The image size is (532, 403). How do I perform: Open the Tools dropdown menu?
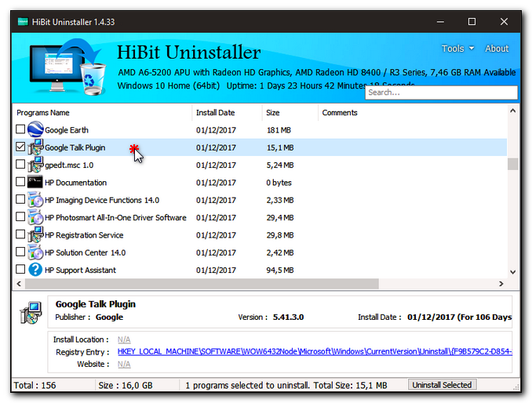coord(457,49)
